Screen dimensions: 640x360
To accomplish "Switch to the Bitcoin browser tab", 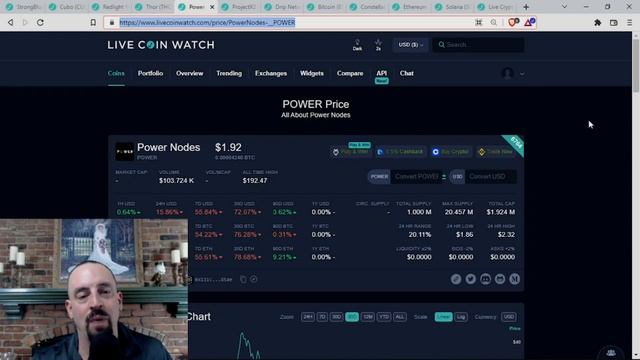I will (324, 7).
